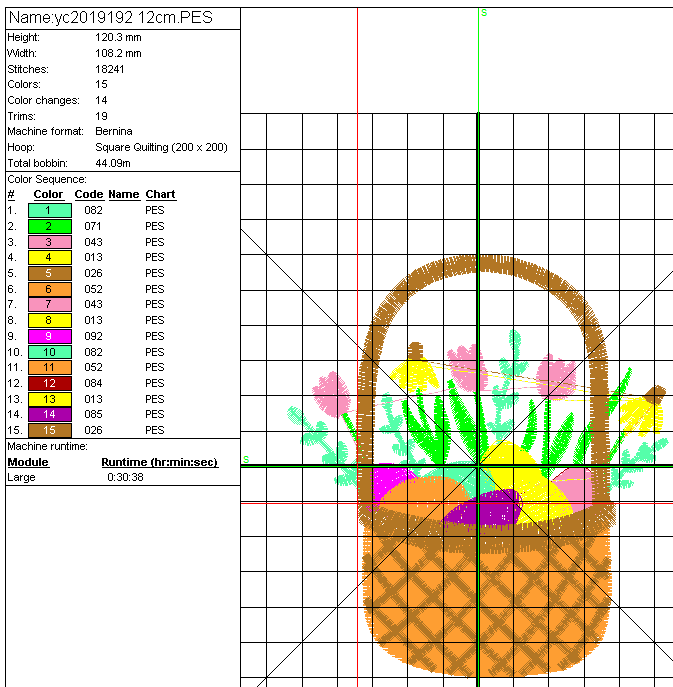Click the Height value 120.3 mm
This screenshot has height=687, width=673.
(118, 37)
